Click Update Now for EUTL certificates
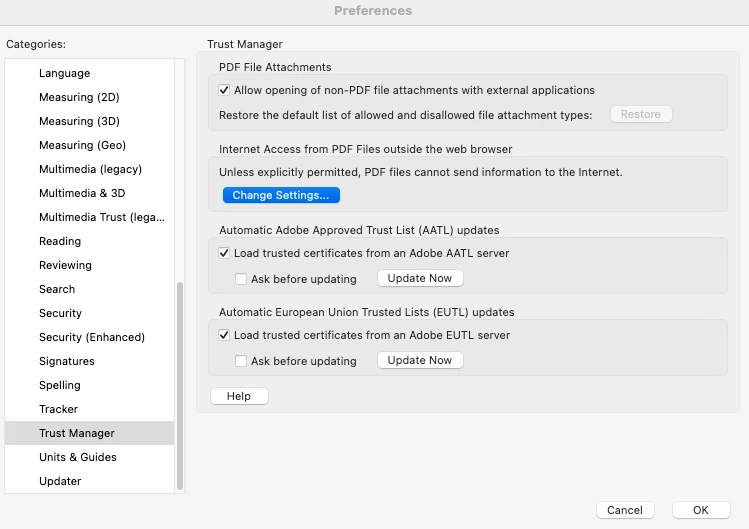The width and height of the screenshot is (749, 529). [x=420, y=360]
